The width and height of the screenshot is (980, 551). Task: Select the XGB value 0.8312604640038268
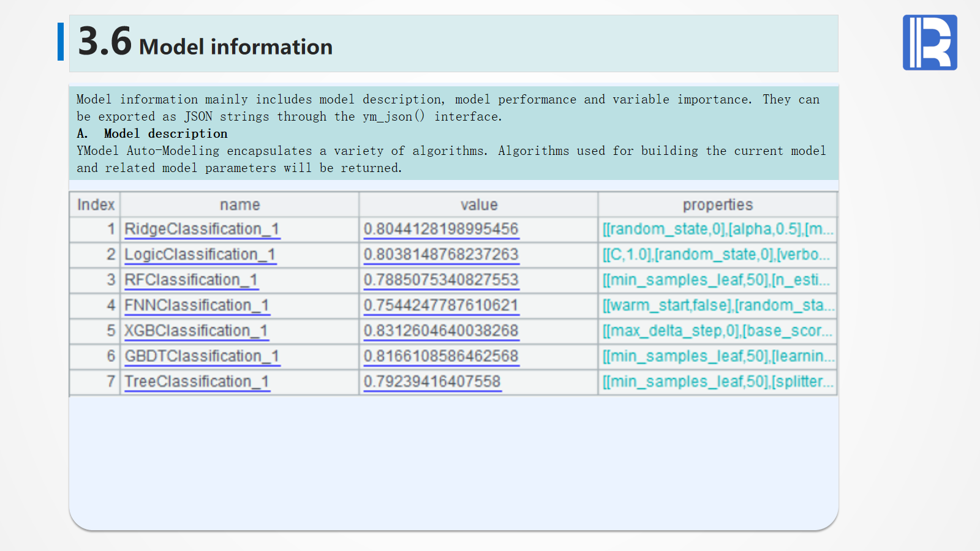440,331
